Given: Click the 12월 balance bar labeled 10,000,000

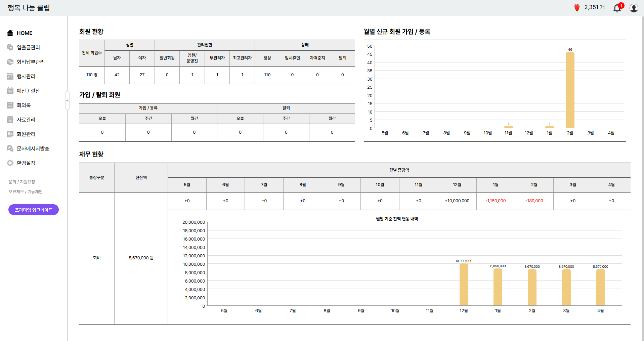Looking at the screenshot, I should 464,284.
